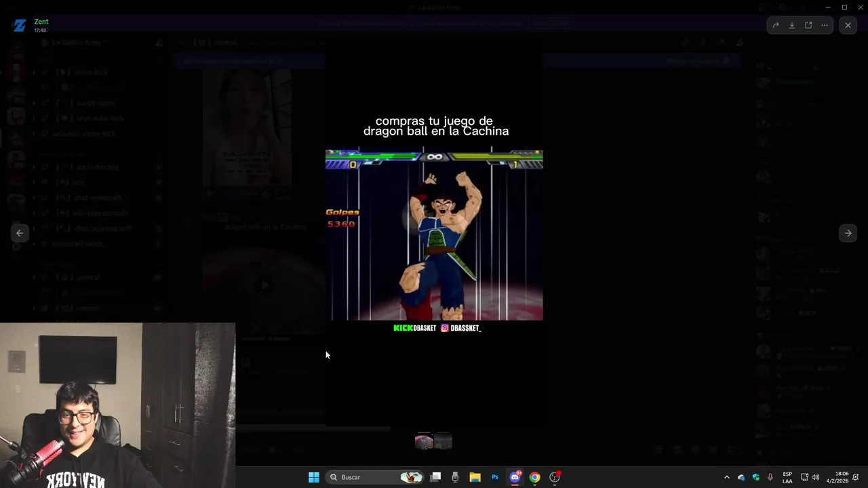Close the image viewer overlay
The width and height of the screenshot is (868, 488).
[848, 25]
